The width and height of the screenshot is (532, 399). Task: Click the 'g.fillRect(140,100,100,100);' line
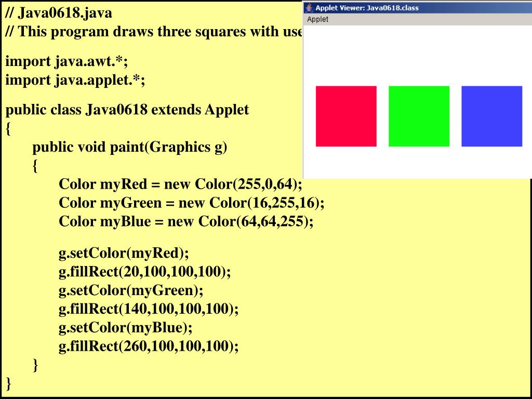[149, 310]
